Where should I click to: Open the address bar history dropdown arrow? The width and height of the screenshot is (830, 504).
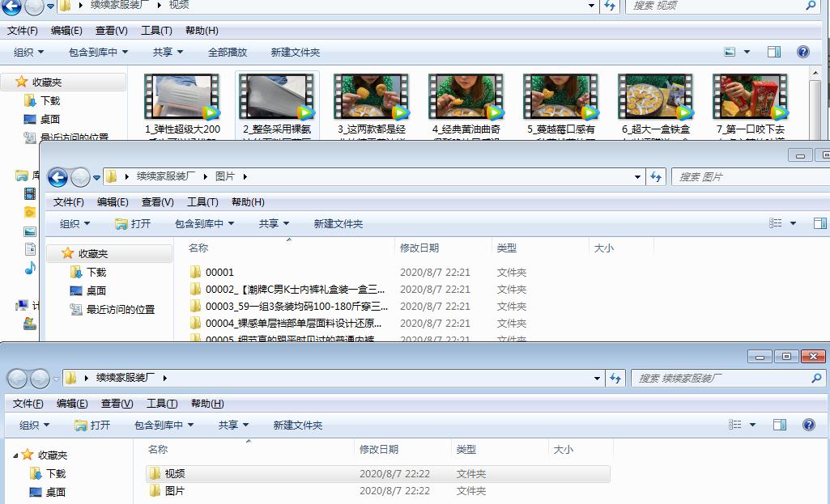point(591,6)
